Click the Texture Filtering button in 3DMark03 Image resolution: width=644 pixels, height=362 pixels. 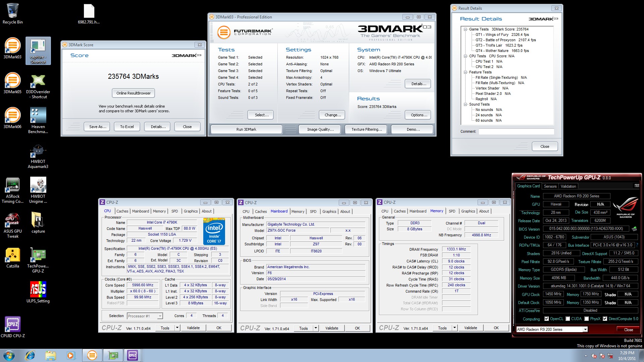[367, 129]
